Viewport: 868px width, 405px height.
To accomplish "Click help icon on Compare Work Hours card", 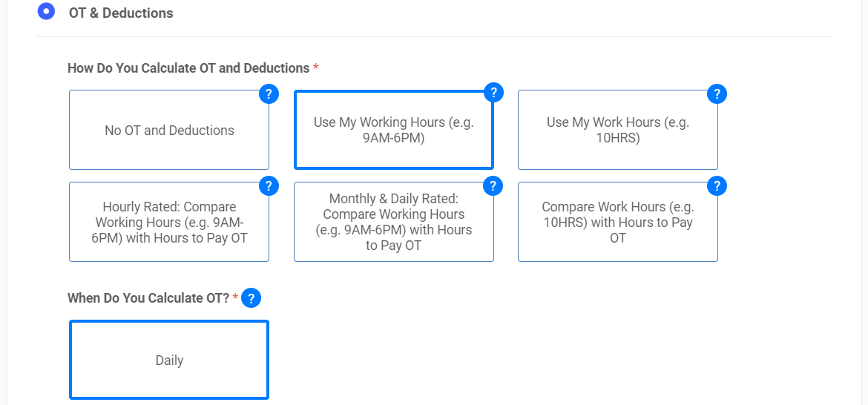I will [717, 186].
